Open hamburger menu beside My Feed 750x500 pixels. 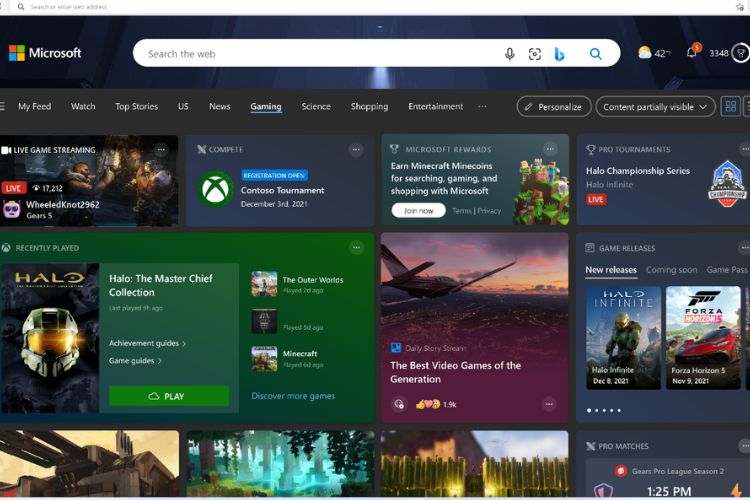pos(2,106)
